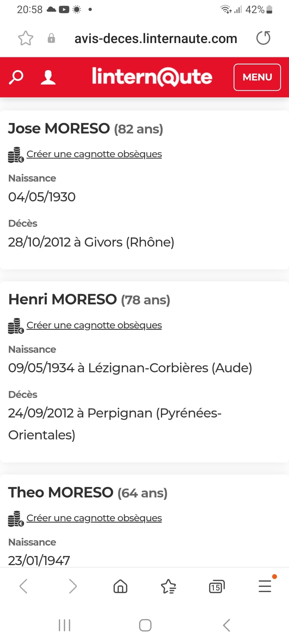Image resolution: width=289 pixels, height=644 pixels.
Task: Open the MENU button in header
Action: [x=257, y=77]
